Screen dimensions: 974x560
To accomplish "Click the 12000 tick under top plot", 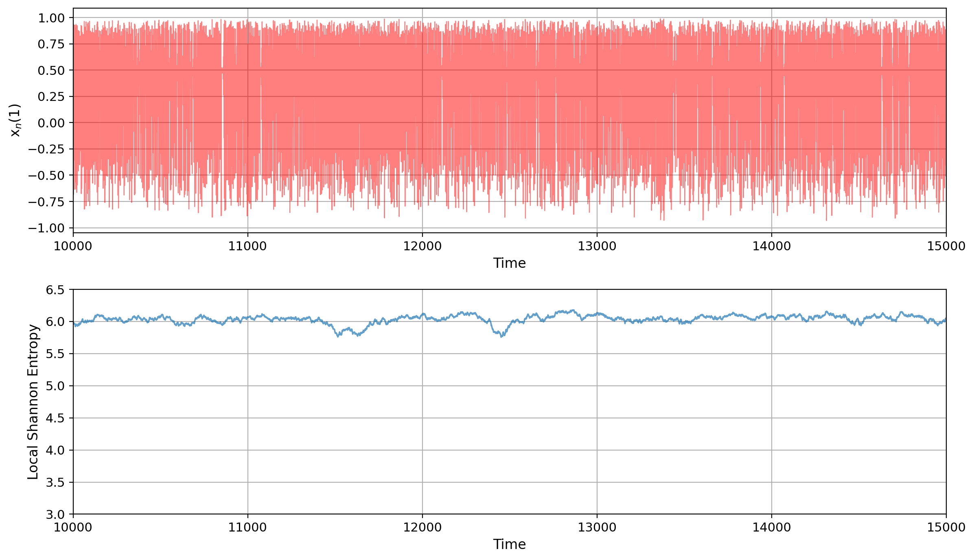I will pyautogui.click(x=422, y=246).
